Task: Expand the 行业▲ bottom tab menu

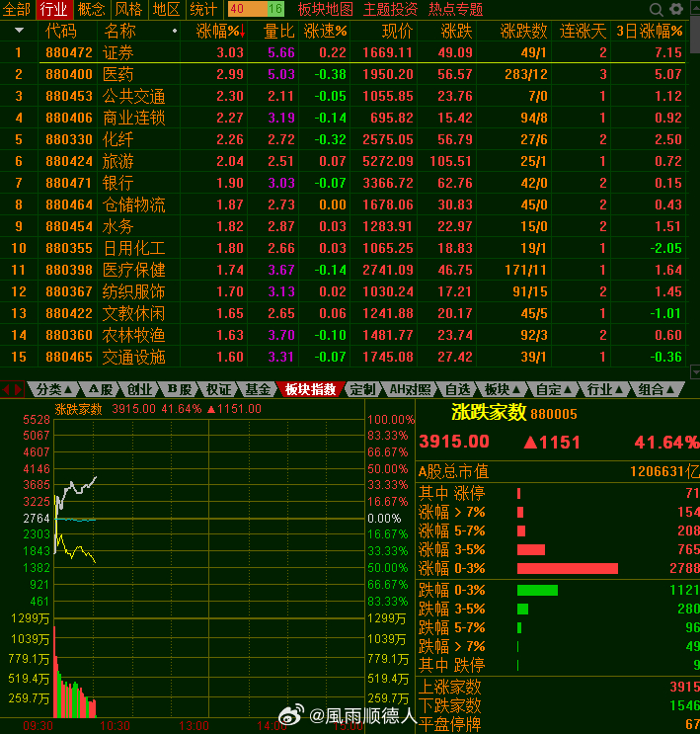Action: (x=604, y=389)
